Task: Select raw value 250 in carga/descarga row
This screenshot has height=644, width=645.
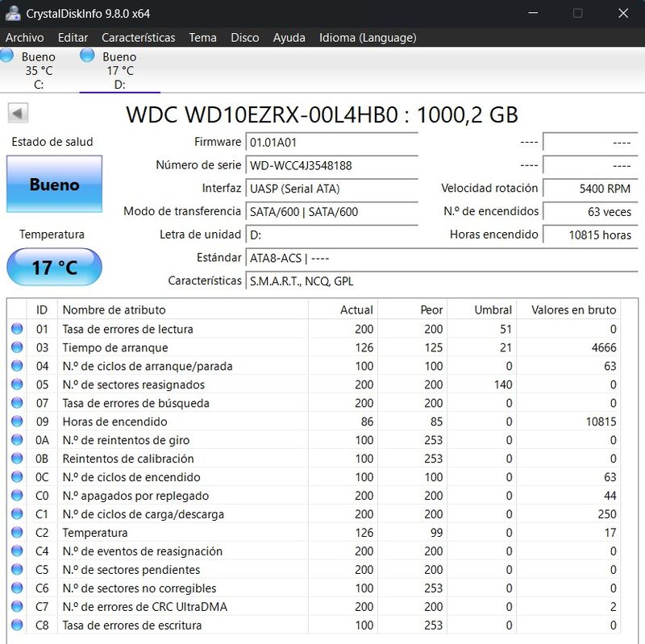Action: [x=607, y=514]
